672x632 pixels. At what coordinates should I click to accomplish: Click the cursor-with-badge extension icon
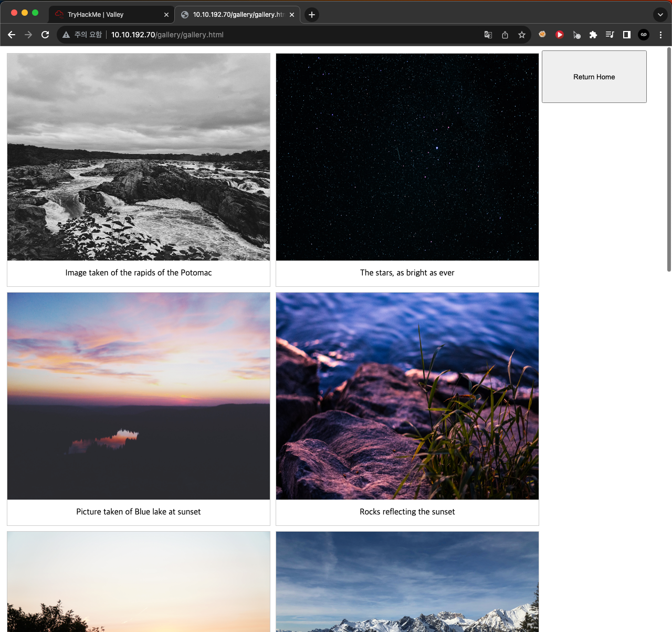point(576,35)
